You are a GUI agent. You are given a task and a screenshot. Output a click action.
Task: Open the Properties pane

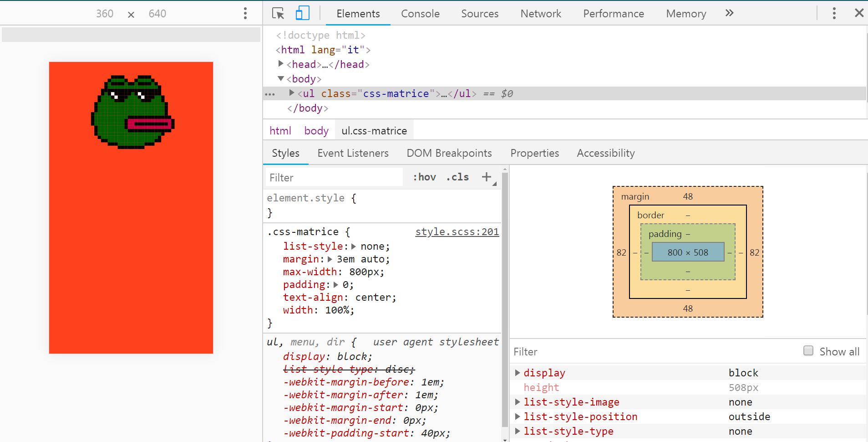pos(534,153)
